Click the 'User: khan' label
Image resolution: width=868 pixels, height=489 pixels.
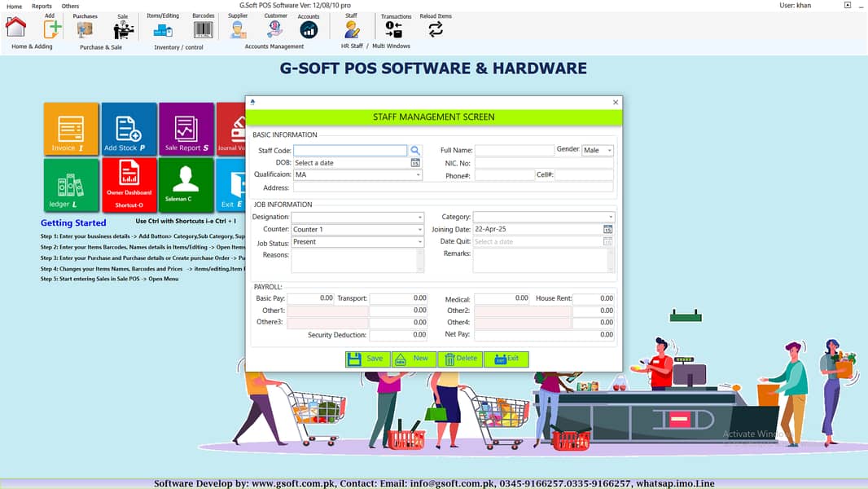pos(796,6)
